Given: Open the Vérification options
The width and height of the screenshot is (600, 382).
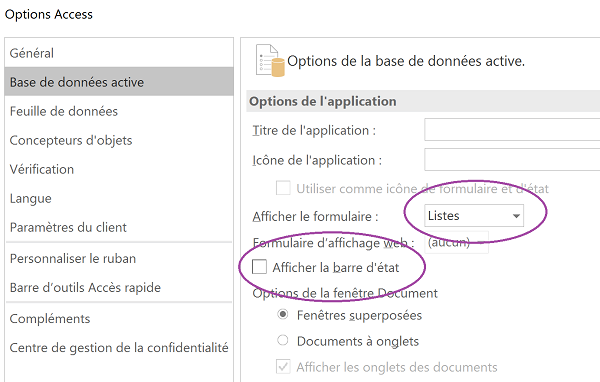Looking at the screenshot, I should [x=119, y=169].
